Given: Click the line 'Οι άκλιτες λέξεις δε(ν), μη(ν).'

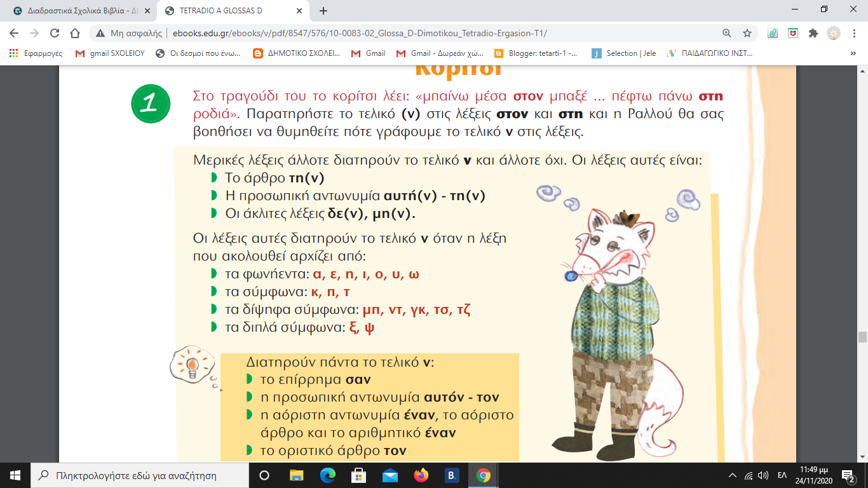Looking at the screenshot, I should click(320, 214).
